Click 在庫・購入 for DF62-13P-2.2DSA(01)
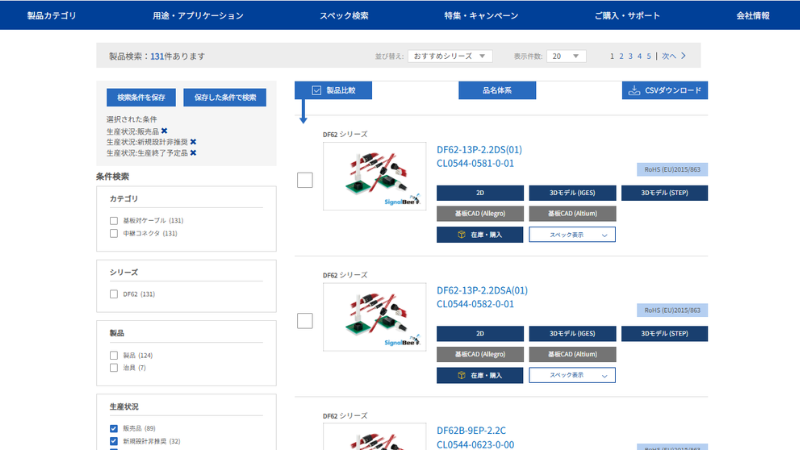The width and height of the screenshot is (800, 450). coord(480,375)
